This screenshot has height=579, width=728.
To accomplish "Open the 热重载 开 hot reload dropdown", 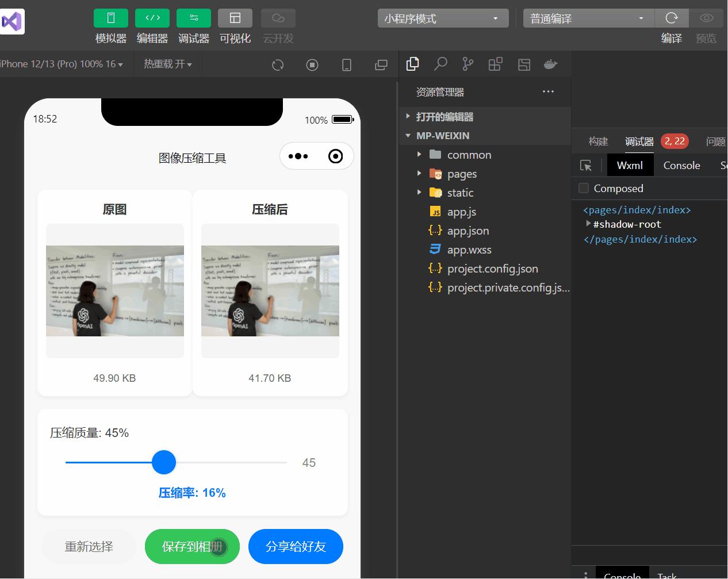I will [x=167, y=64].
